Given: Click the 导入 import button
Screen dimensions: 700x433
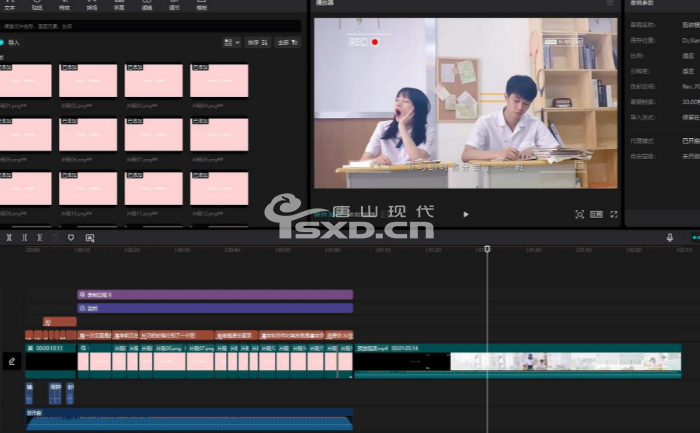Looking at the screenshot, I should click(x=10, y=42).
